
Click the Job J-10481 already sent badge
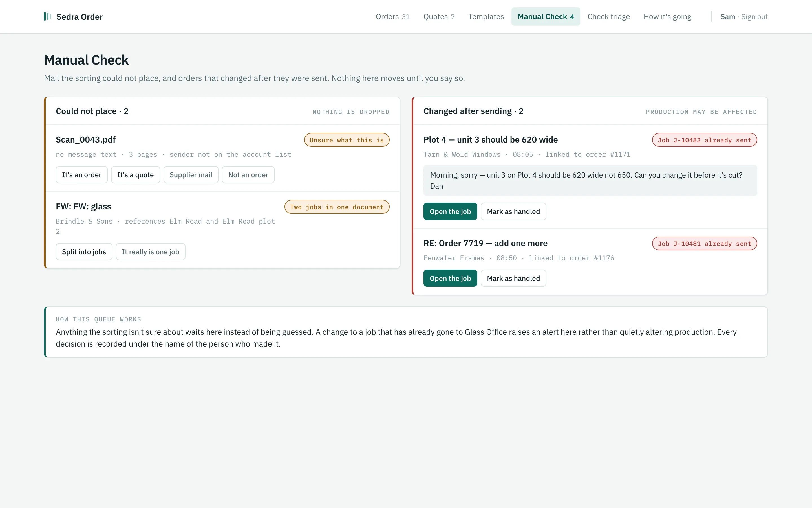click(x=704, y=244)
